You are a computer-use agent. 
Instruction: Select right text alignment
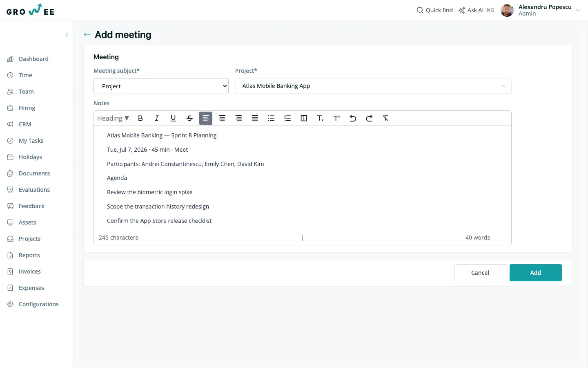click(x=238, y=118)
